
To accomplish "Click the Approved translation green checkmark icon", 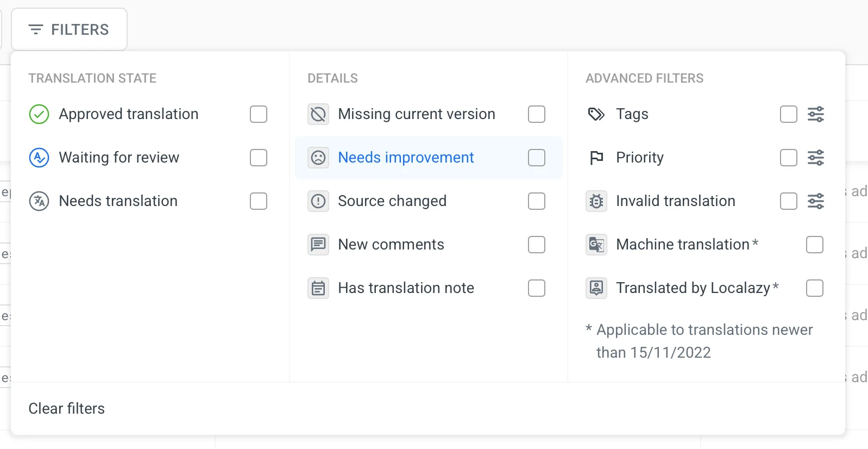I will pyautogui.click(x=39, y=114).
